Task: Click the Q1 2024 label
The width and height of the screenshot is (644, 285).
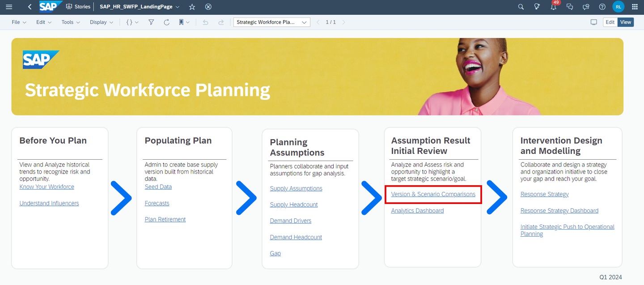Action: (x=610, y=277)
